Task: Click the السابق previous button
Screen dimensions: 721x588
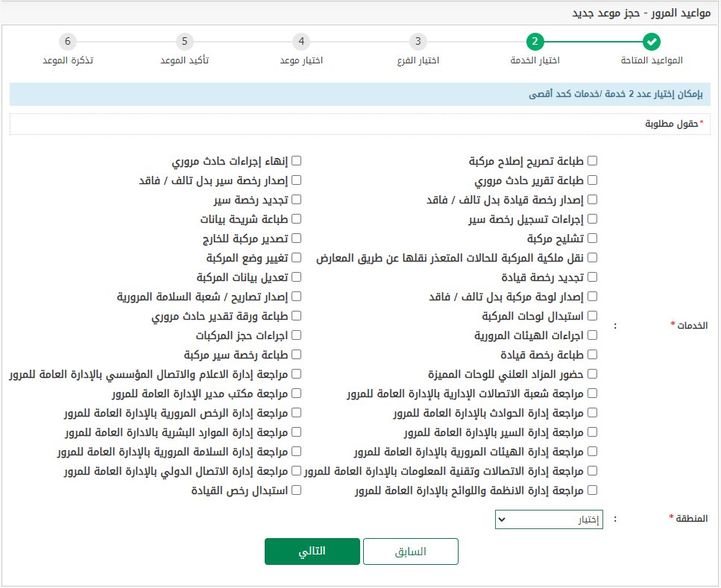Action: 411,551
